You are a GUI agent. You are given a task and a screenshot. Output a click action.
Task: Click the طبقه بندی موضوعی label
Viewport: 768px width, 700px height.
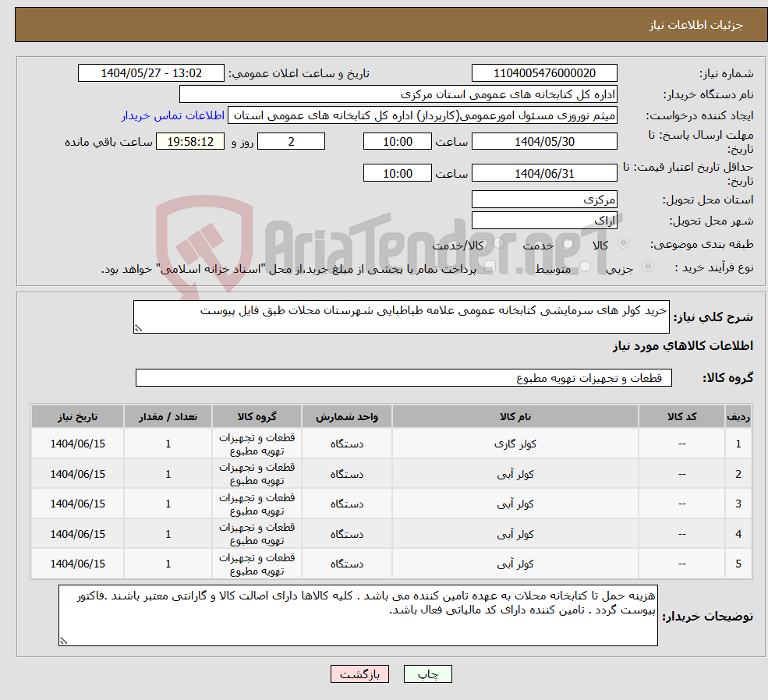pos(702,244)
